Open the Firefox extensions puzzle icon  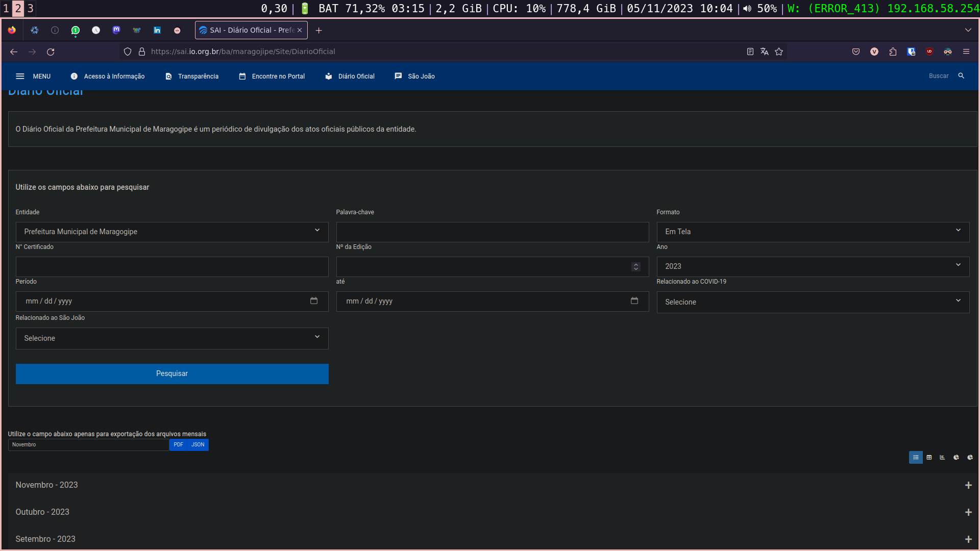pos(893,52)
